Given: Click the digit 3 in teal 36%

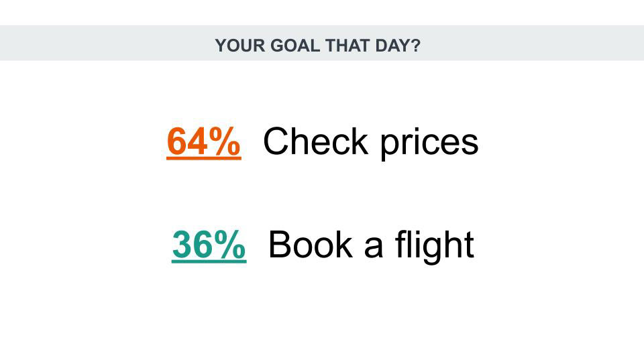Looking at the screenshot, I should 182,244.
